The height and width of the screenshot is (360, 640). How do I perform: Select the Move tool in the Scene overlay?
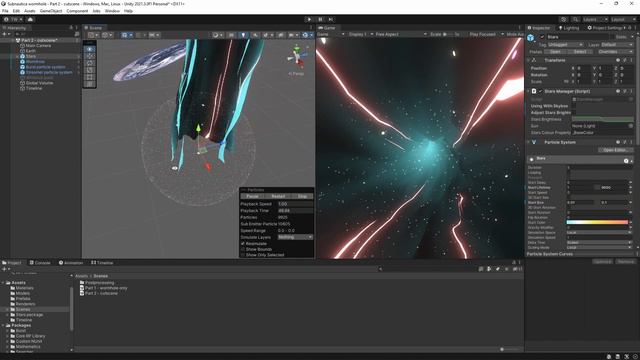click(90, 56)
